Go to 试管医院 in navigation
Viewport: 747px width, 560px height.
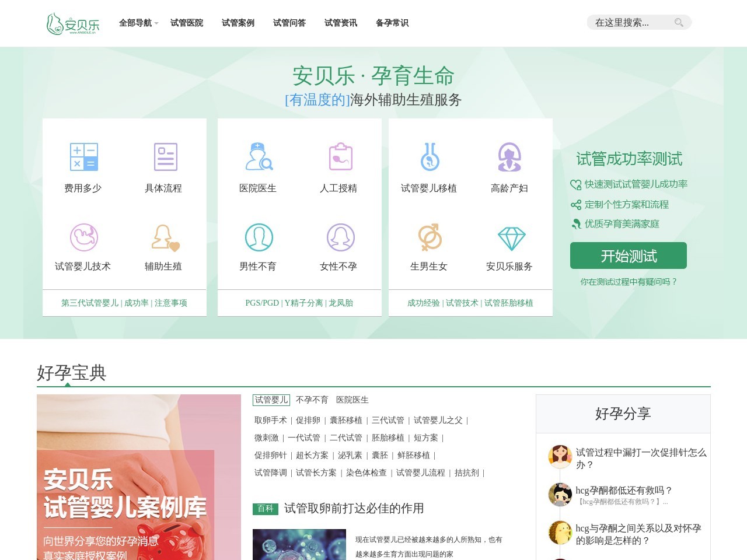click(x=187, y=23)
